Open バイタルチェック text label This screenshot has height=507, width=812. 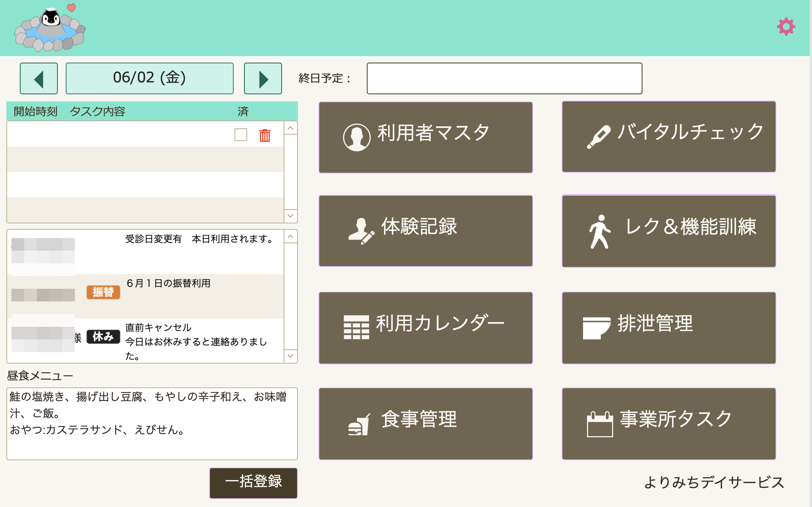point(690,132)
